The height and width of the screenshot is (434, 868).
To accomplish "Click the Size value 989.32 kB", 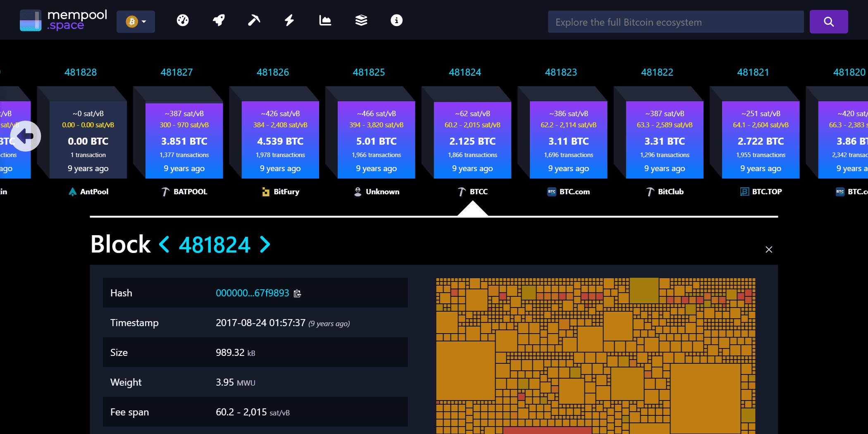I will coord(235,353).
